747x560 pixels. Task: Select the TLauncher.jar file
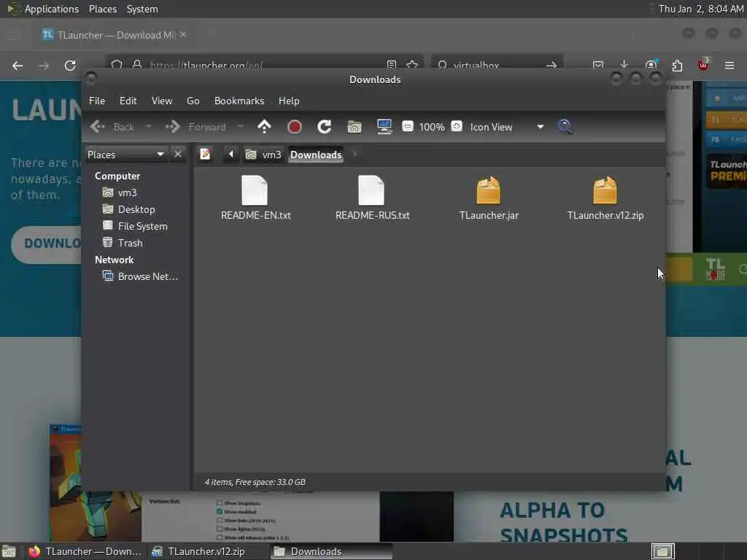488,198
